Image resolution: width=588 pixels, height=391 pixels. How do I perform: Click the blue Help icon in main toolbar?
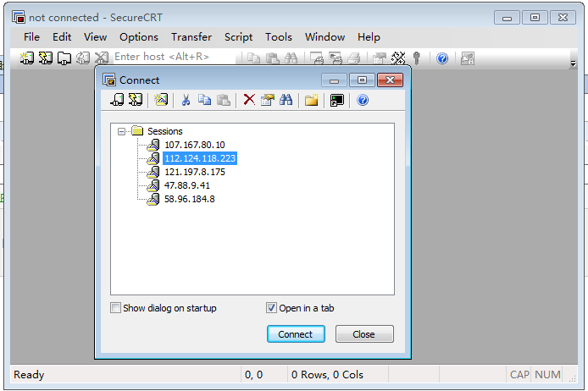pos(442,58)
